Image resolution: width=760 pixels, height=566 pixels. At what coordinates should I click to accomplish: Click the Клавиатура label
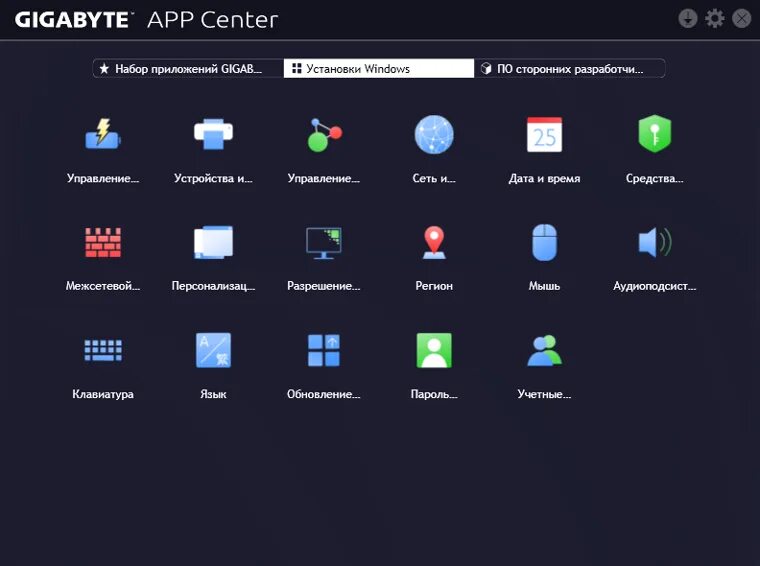coord(103,394)
